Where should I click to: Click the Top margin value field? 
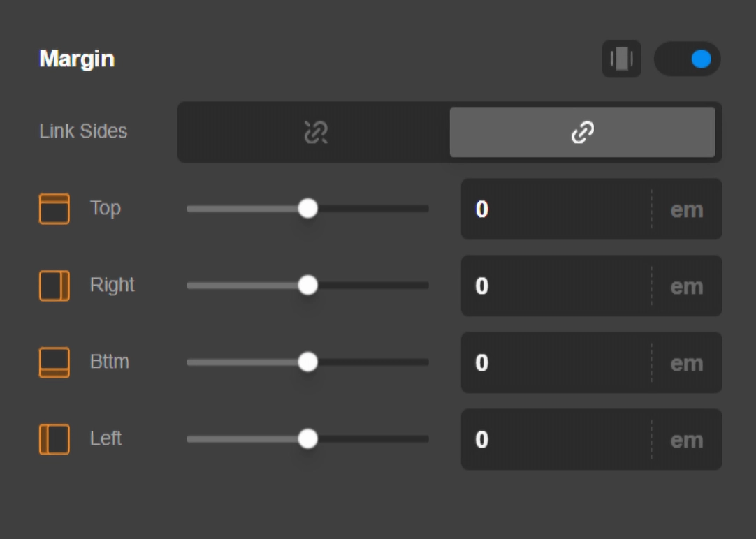555,209
